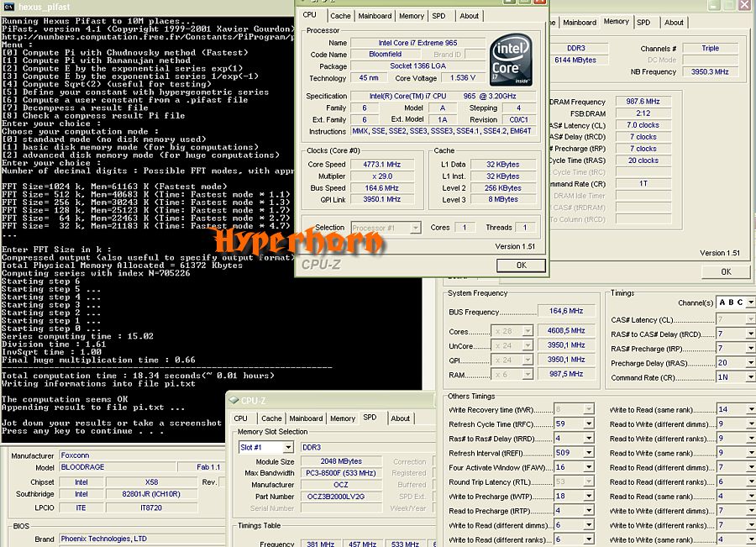Screen dimensions: 756x547
Task: Open the Write to Write (different dimms) dropdown
Action: 751,511
